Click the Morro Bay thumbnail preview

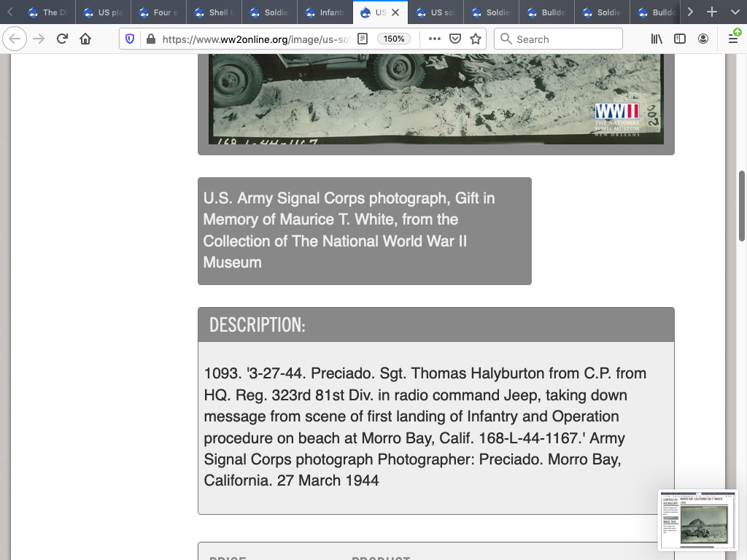(697, 521)
